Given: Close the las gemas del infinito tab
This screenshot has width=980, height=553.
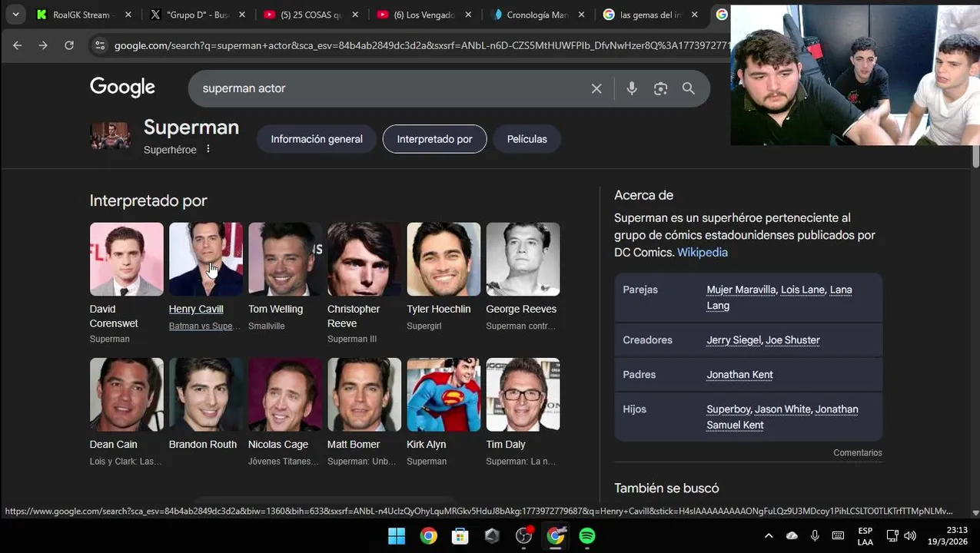Looking at the screenshot, I should [x=695, y=15].
